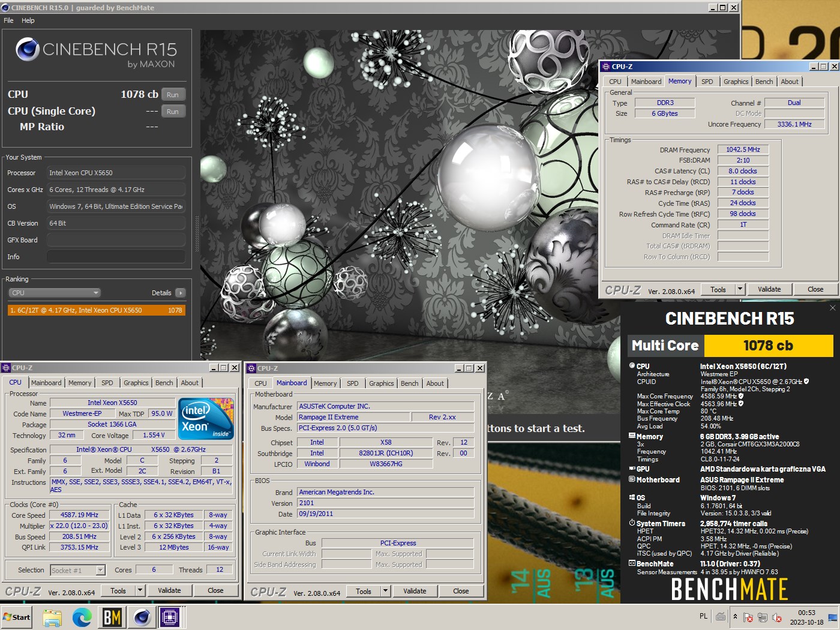Screen dimensions: 840x630
Task: Expand Tools dropdown arrow in CPU-Z CPU window
Action: (140, 590)
